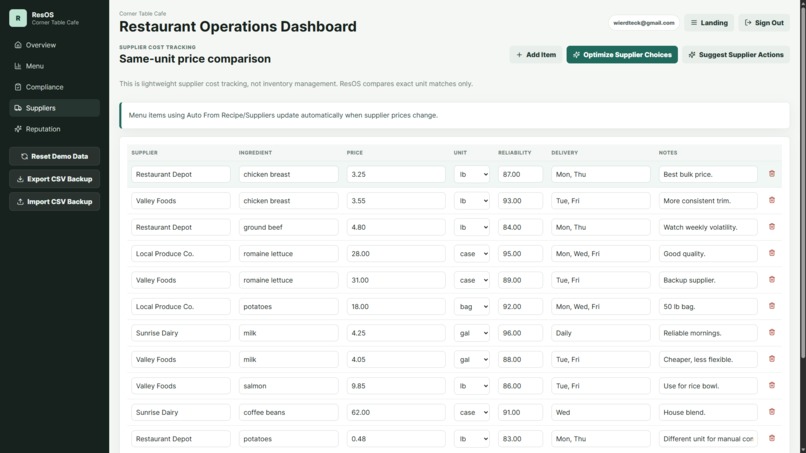Click Reset Demo Data
The image size is (806, 453).
54,156
